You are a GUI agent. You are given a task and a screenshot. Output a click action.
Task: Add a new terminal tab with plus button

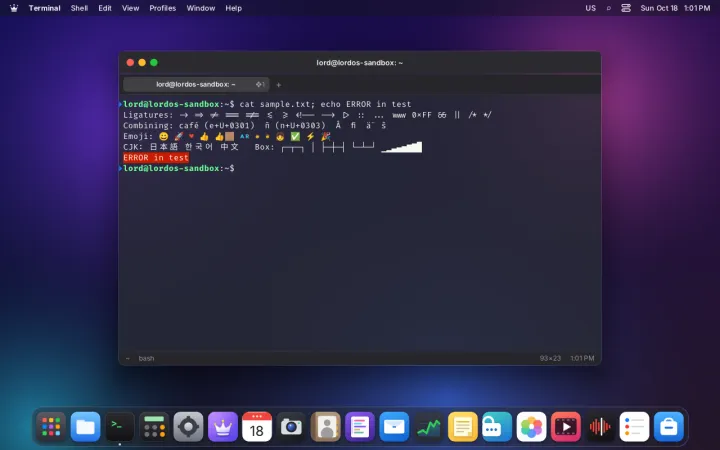coord(278,84)
